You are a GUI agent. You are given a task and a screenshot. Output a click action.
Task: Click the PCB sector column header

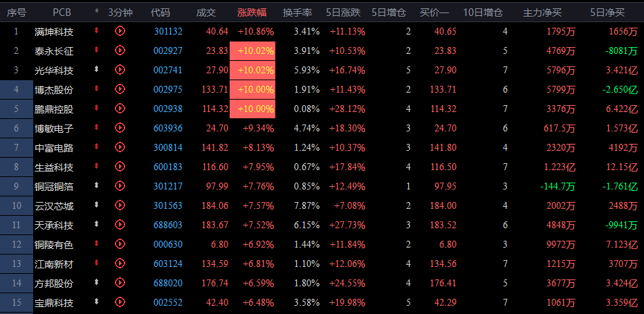pos(62,12)
